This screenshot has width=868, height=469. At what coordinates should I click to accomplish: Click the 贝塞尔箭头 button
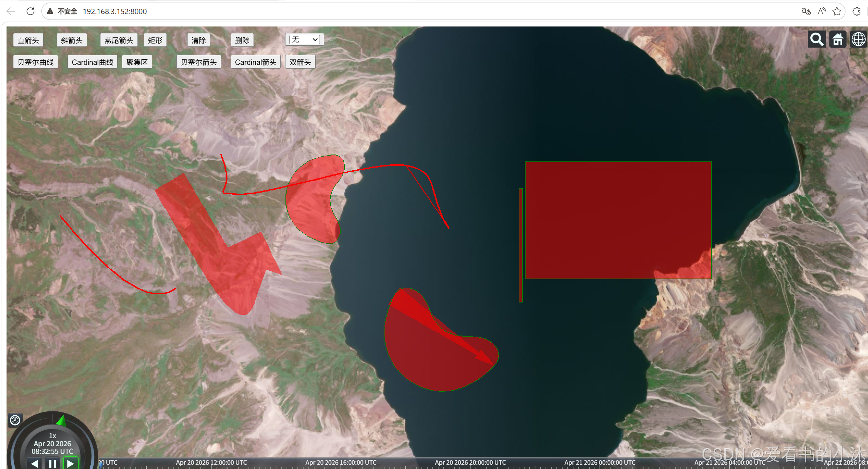(199, 62)
